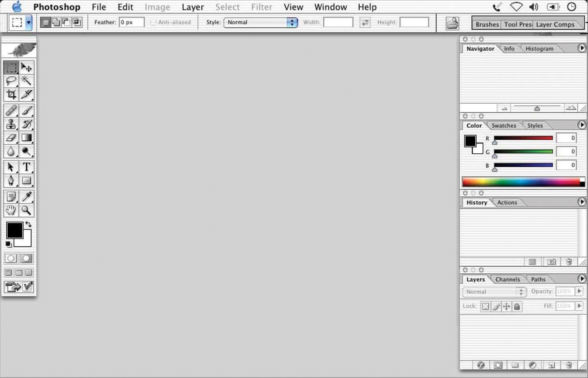Reset to default foreground and background colors
The height and width of the screenshot is (378, 588).
coord(9,244)
